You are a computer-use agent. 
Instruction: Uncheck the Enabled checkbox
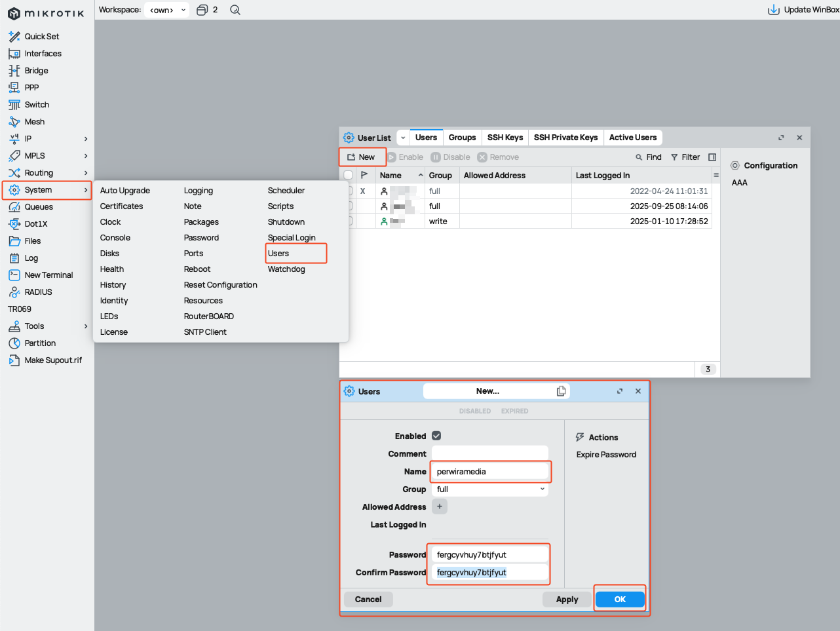point(436,436)
